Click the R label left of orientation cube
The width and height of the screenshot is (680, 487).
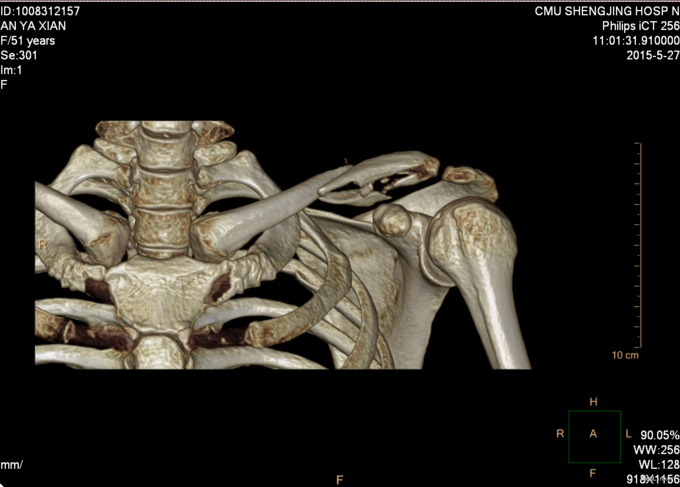coord(560,435)
